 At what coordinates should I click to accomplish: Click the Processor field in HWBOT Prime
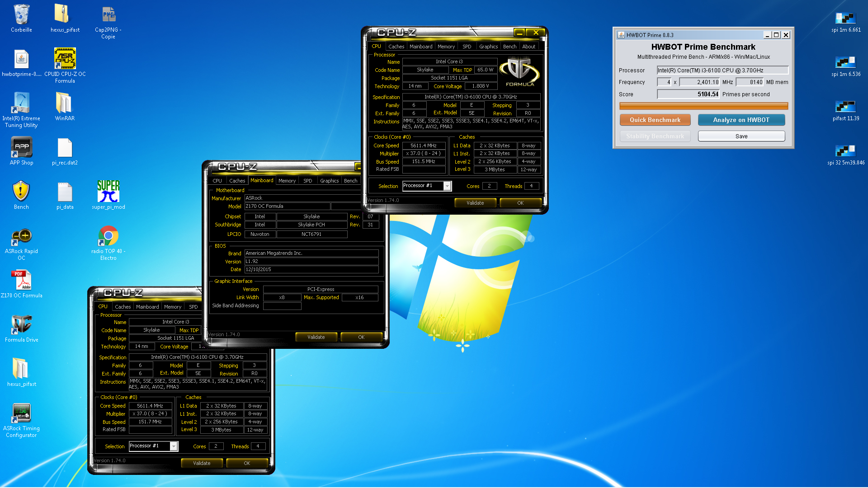click(x=722, y=70)
